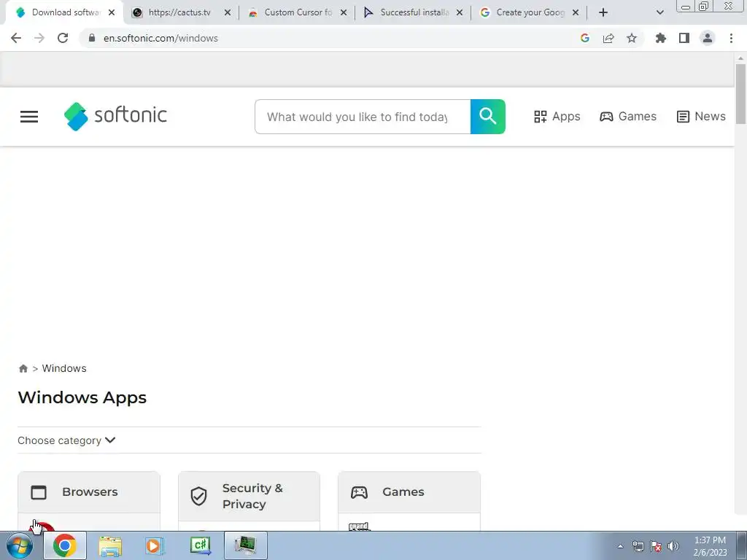
Task: Share this page icon
Action: [608, 38]
